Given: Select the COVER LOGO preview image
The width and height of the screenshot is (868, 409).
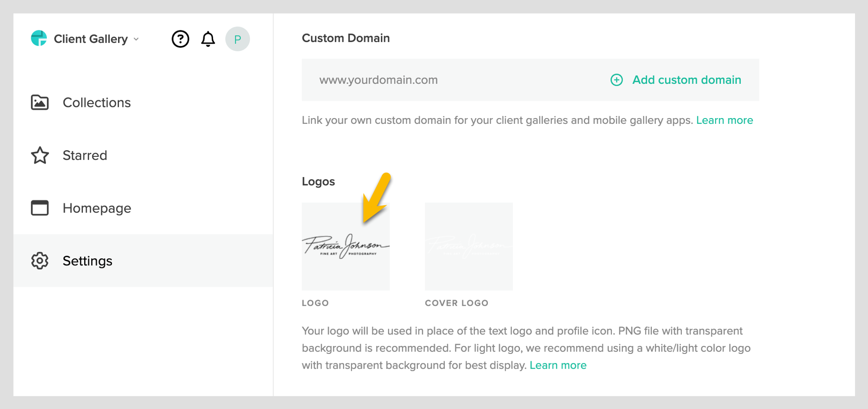Looking at the screenshot, I should 469,247.
